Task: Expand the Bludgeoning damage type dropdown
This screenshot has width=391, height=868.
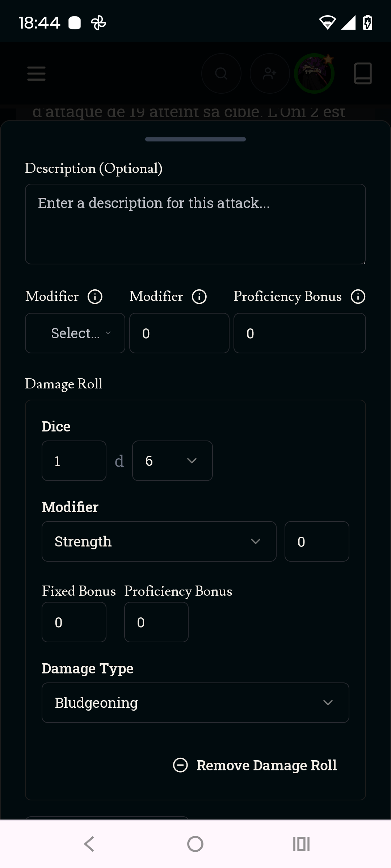Action: (x=195, y=703)
